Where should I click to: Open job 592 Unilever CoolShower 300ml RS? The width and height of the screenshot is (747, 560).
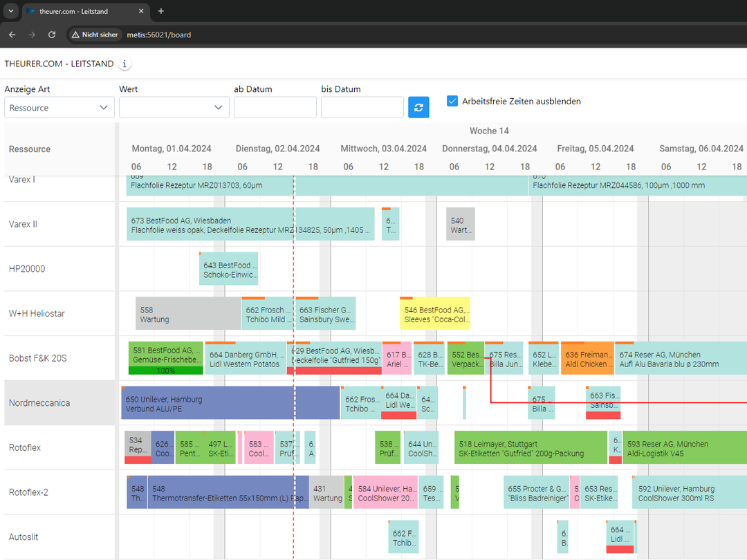click(x=690, y=492)
